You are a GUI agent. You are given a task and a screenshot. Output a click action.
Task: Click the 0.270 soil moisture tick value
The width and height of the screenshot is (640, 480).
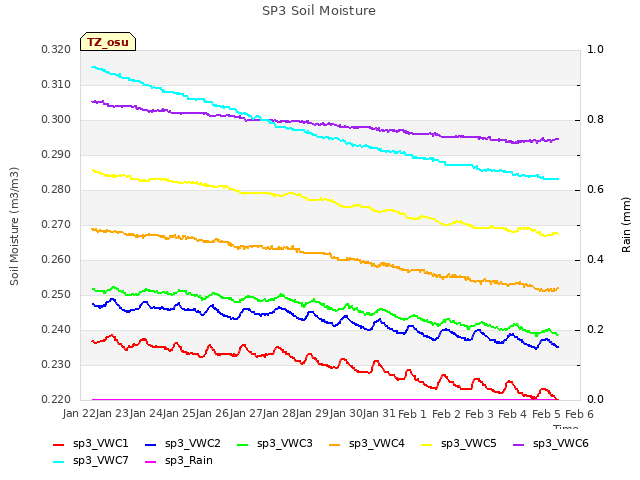56,224
